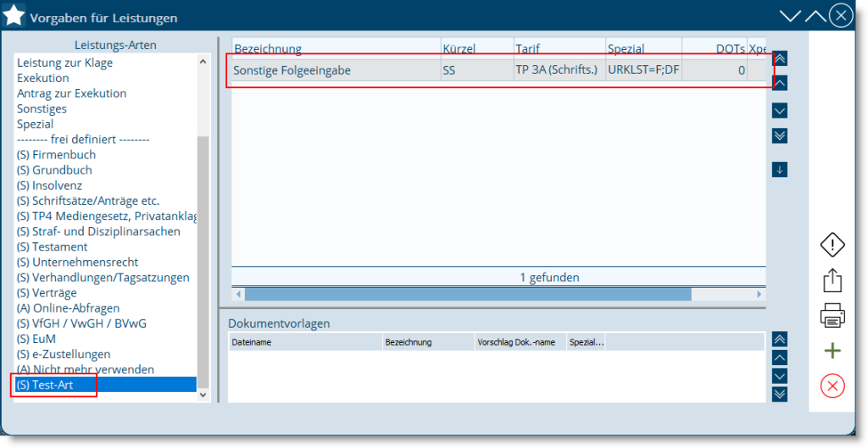Click the star icon in the title bar
Image resolution: width=868 pixels, height=448 pixels.
point(14,16)
